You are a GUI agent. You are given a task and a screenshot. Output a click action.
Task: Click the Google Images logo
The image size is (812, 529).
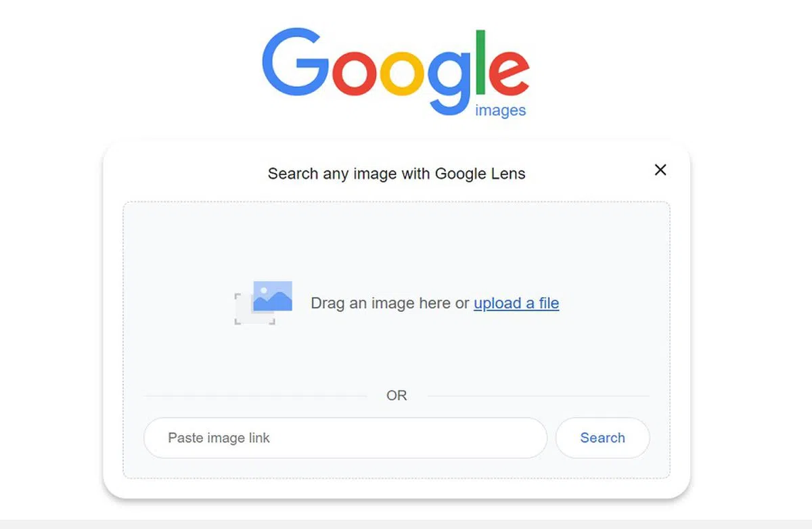tap(395, 66)
